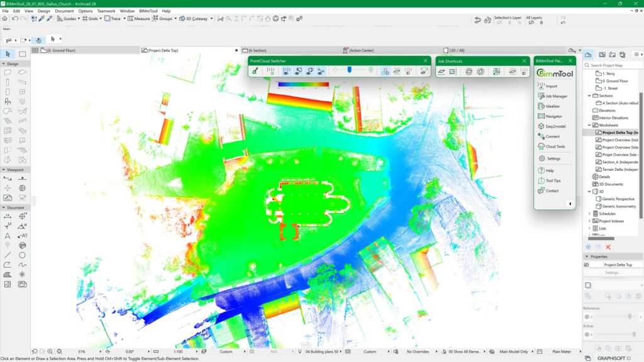Image resolution: width=644 pixels, height=362 pixels.
Task: Open the Idealizer from the BimmTool palette
Action: click(x=553, y=106)
